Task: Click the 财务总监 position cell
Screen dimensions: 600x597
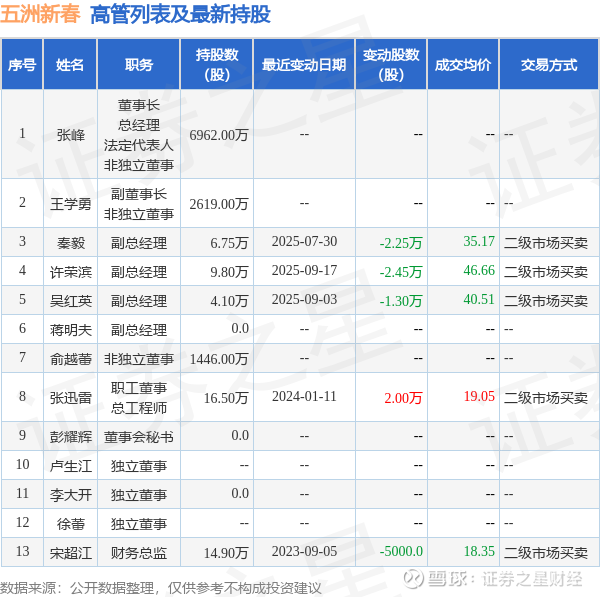Action: click(x=139, y=553)
